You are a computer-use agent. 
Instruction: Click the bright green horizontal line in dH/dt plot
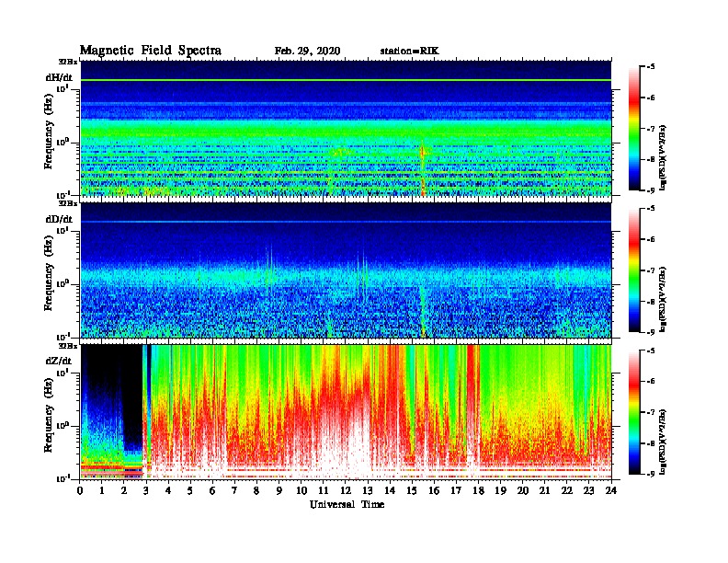(x=346, y=80)
